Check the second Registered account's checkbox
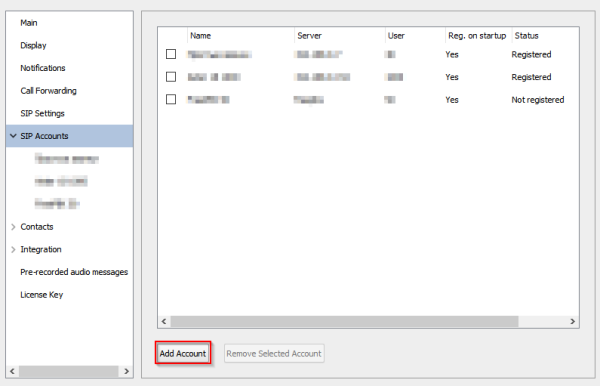This screenshot has width=600, height=386. tap(171, 77)
